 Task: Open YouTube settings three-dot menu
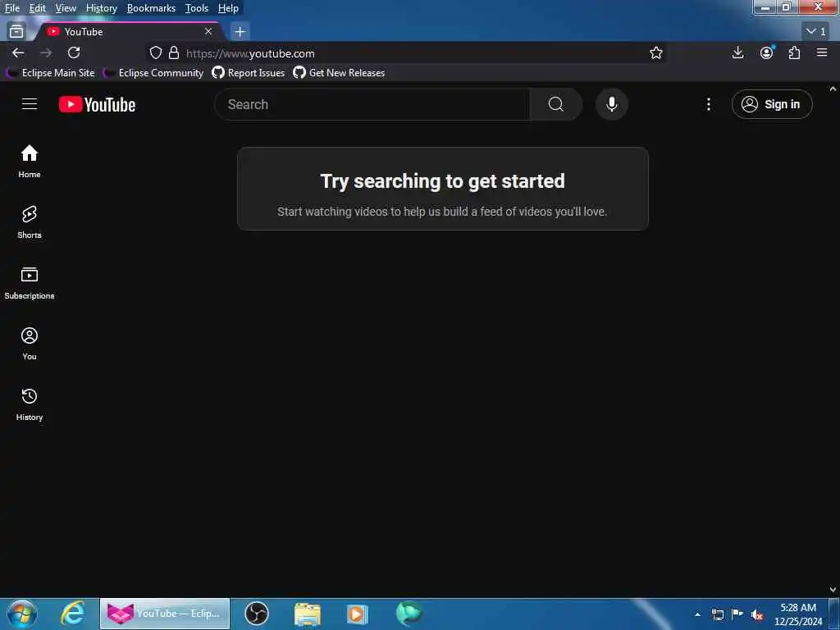click(708, 104)
